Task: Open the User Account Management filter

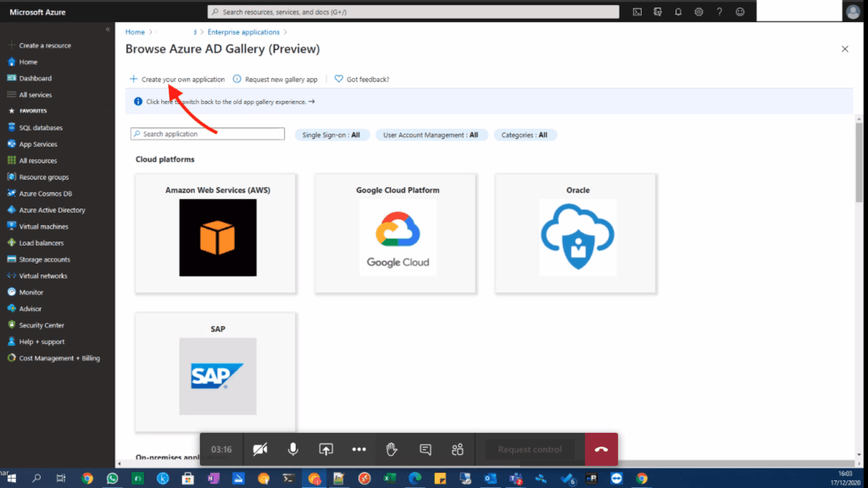Action: (431, 134)
